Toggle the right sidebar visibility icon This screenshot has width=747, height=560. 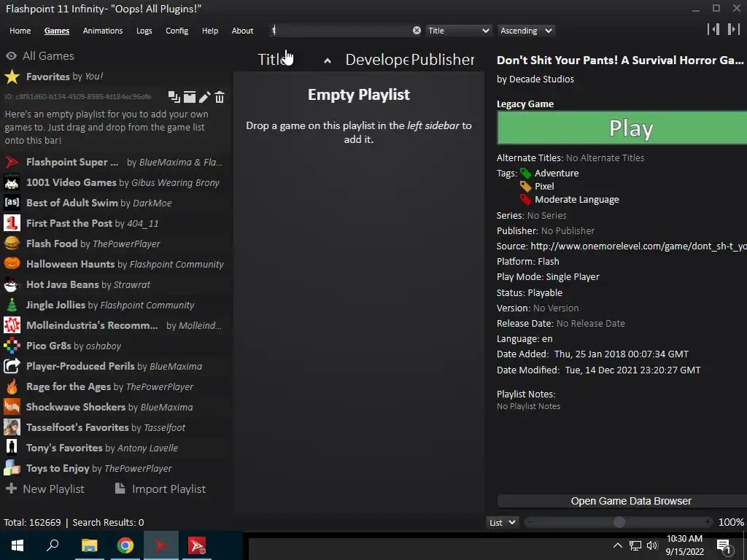[x=734, y=29]
